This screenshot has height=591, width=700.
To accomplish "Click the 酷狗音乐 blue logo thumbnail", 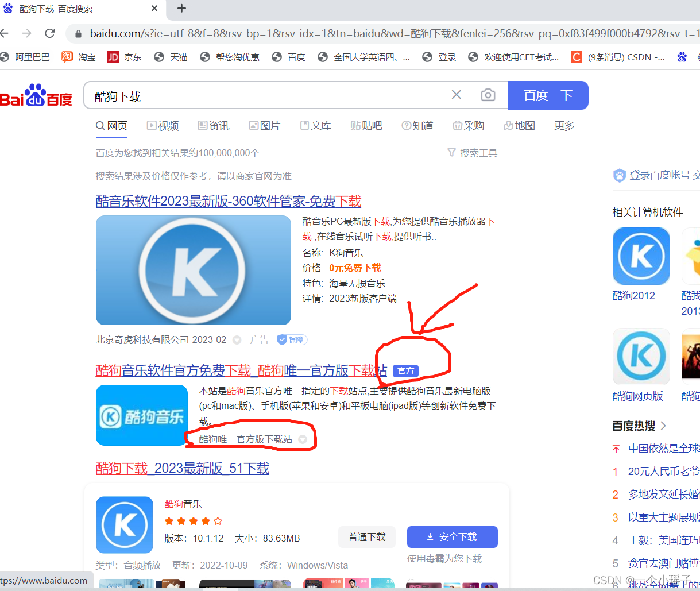I will [x=142, y=415].
